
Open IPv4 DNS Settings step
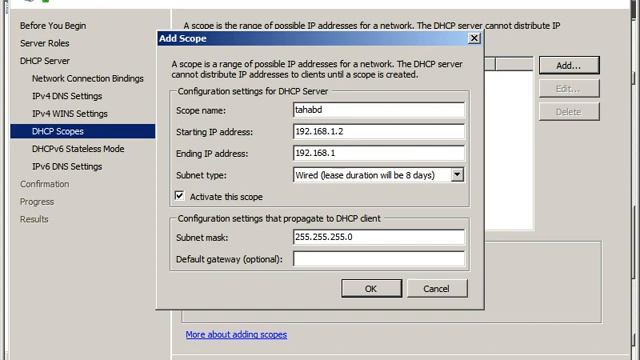(67, 96)
